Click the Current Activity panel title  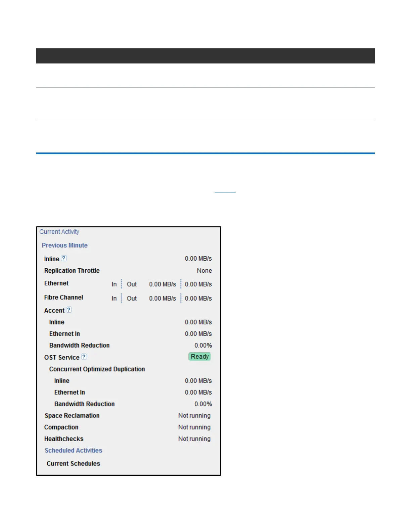pos(59,232)
